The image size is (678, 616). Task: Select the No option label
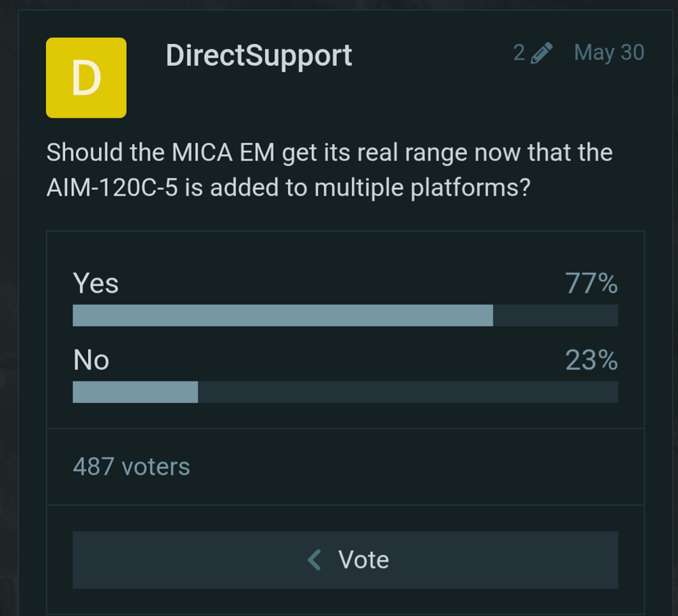coord(92,360)
